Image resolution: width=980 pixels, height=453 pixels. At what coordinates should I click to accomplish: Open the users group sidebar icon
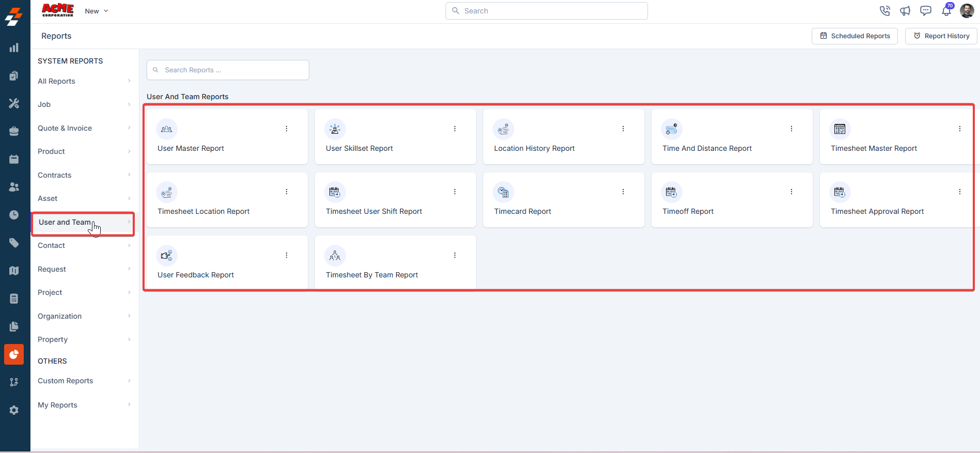[x=14, y=187]
